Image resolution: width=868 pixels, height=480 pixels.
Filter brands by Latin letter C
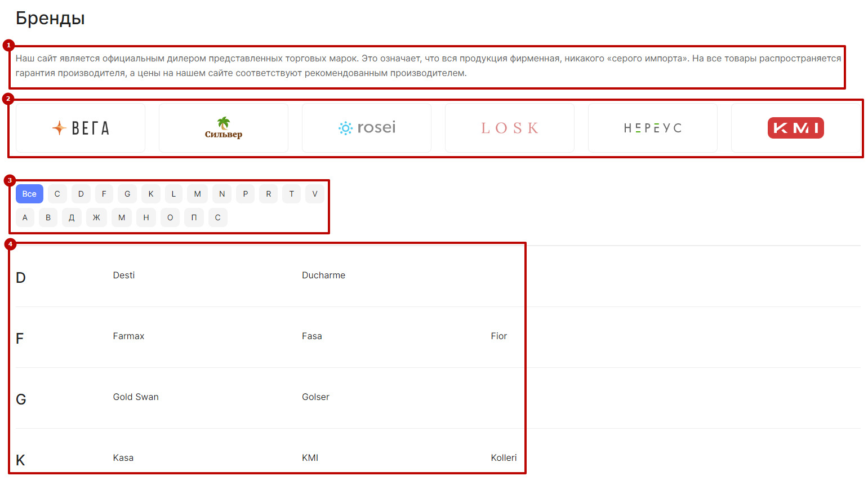click(x=57, y=194)
